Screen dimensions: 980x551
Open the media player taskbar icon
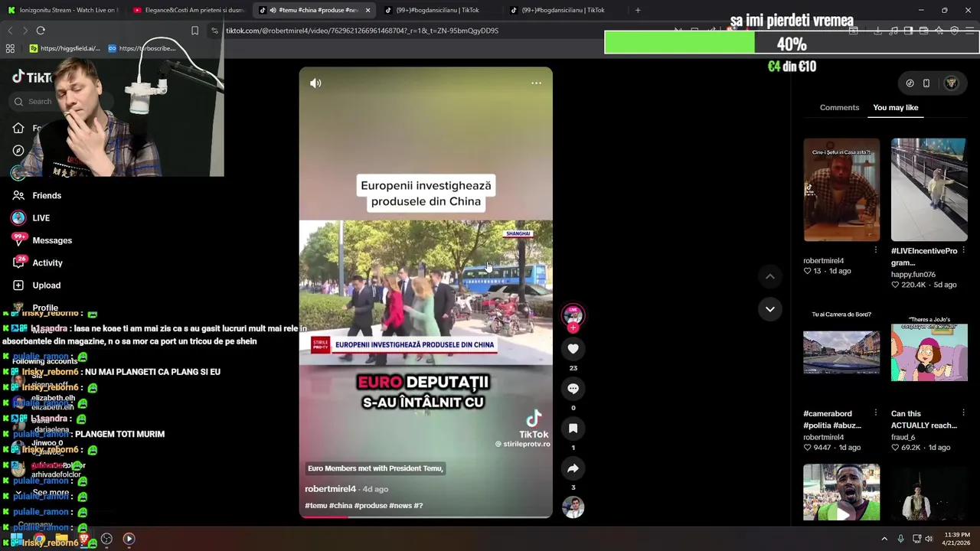point(129,539)
